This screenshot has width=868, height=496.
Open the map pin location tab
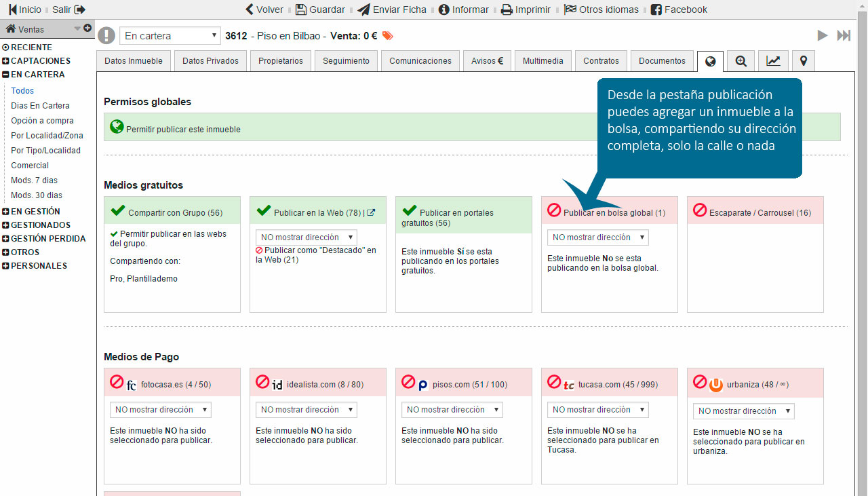tap(804, 61)
